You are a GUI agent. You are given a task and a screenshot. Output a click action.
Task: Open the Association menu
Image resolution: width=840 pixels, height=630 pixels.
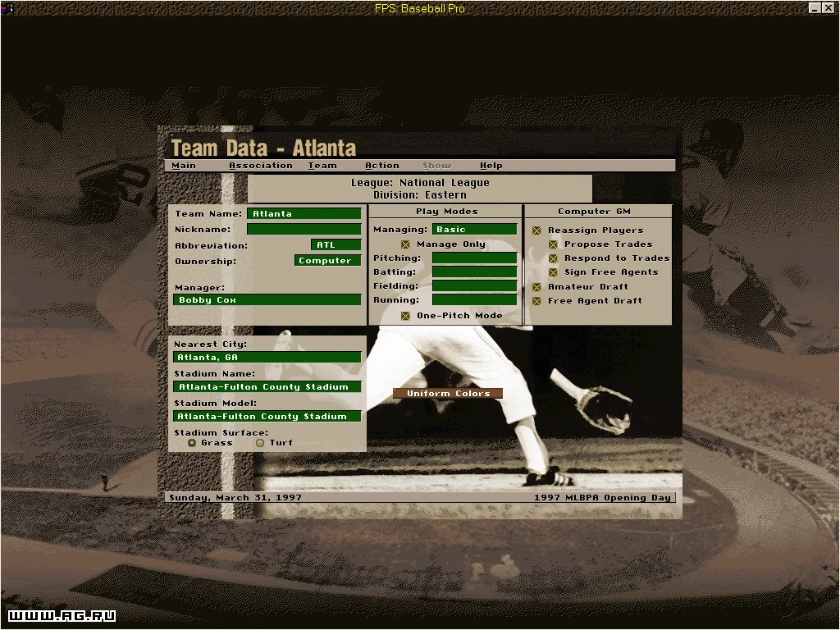click(x=260, y=166)
